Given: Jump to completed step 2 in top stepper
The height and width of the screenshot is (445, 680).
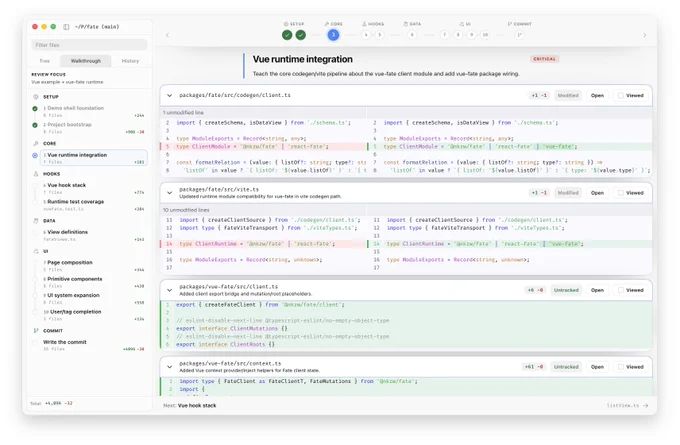Looking at the screenshot, I should click(x=301, y=35).
